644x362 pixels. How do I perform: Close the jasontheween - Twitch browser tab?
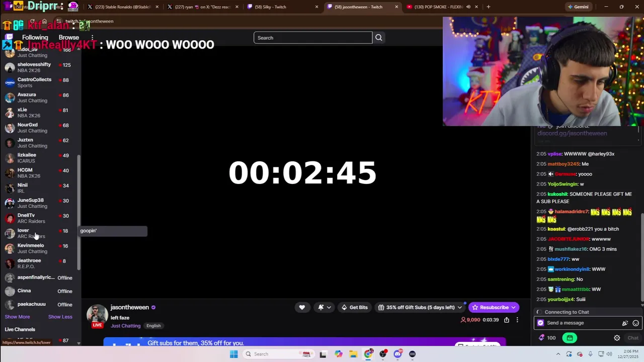click(x=396, y=7)
